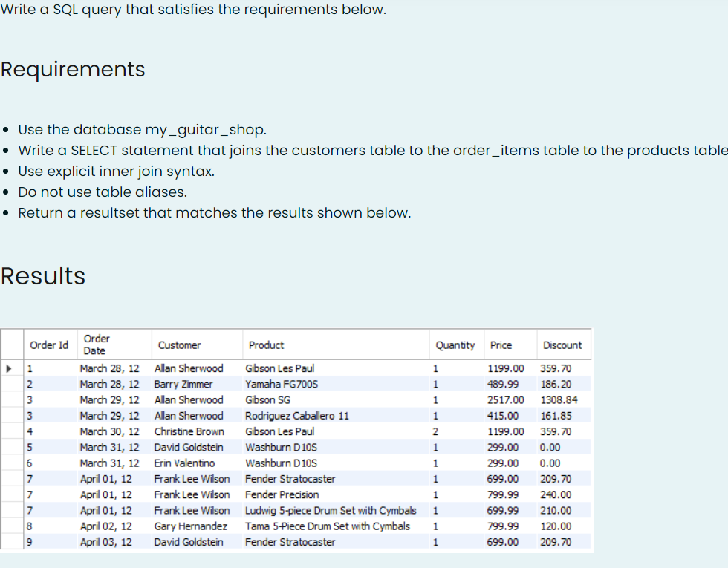
Task: Click the Fender Stratocaster cell in row 9
Action: click(x=291, y=542)
